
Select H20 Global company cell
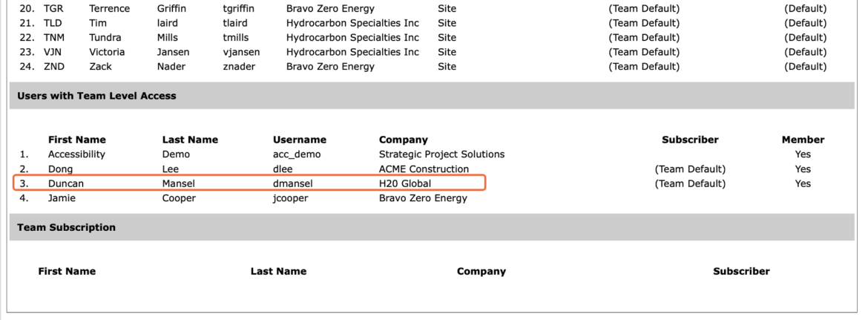pyautogui.click(x=404, y=183)
